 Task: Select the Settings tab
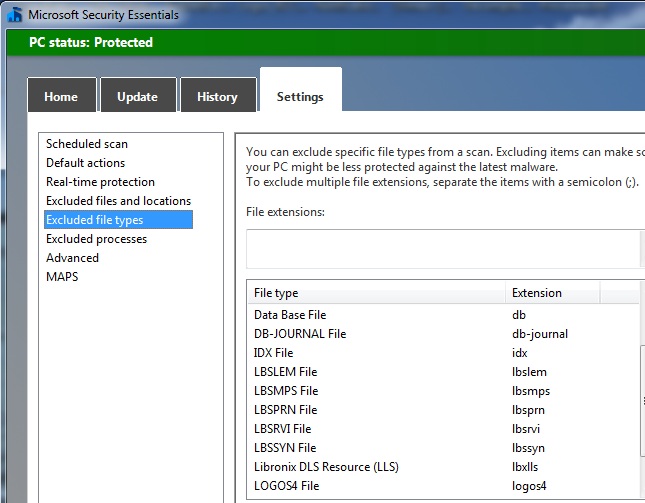tap(301, 90)
